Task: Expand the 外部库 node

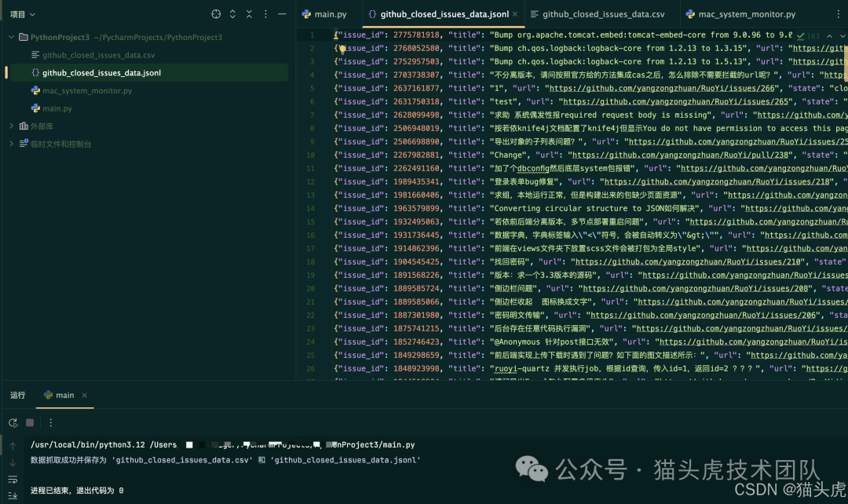Action: [11, 126]
